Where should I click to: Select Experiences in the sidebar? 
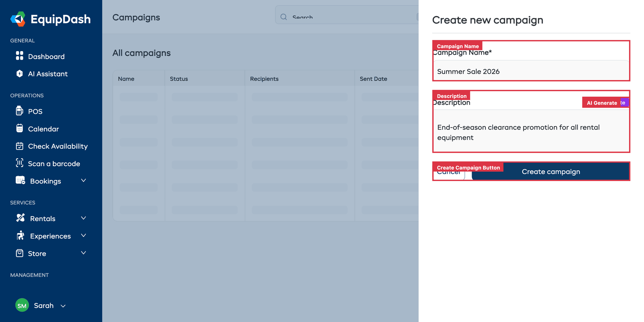49,236
